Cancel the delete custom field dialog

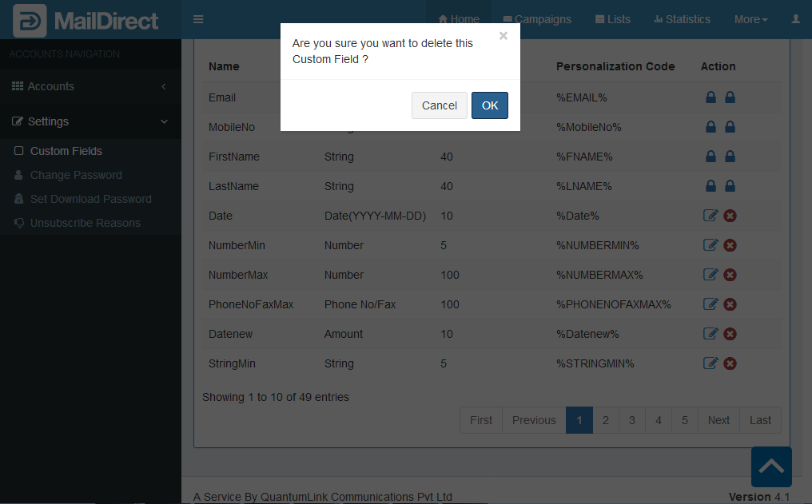pos(439,105)
